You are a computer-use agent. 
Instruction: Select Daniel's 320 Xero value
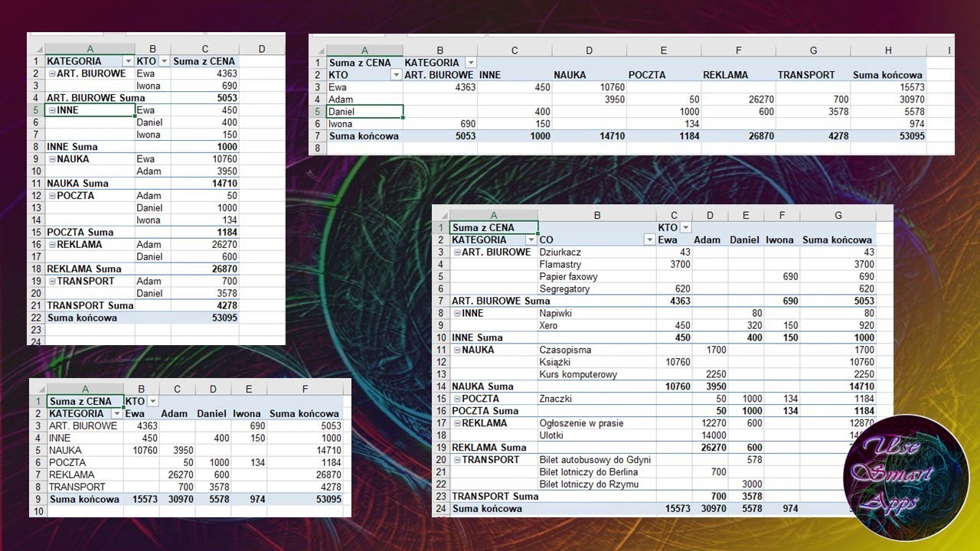(x=746, y=326)
